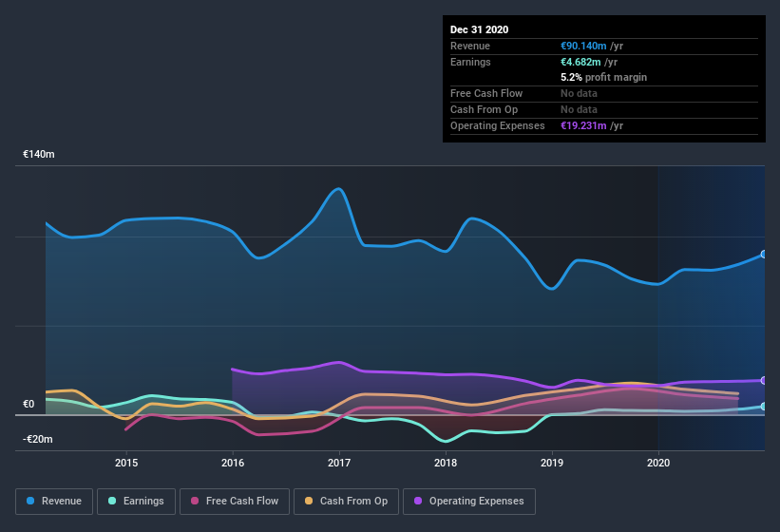
Task: Click the 2018 x-axis label
Action: coord(446,463)
